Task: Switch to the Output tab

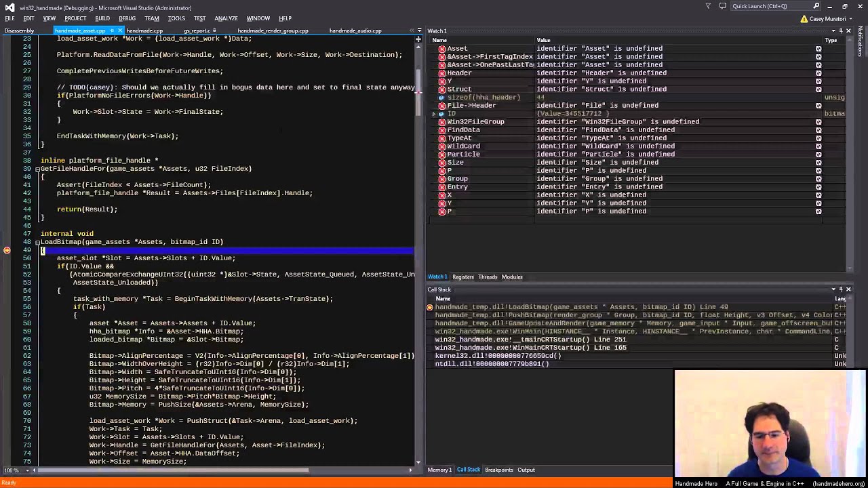Action: point(526,470)
